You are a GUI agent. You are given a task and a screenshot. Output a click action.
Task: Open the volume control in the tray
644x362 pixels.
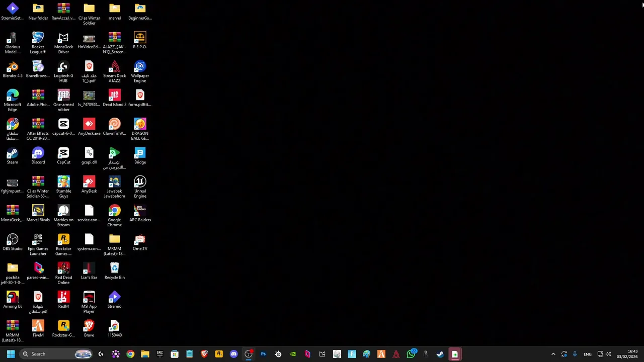click(608, 354)
